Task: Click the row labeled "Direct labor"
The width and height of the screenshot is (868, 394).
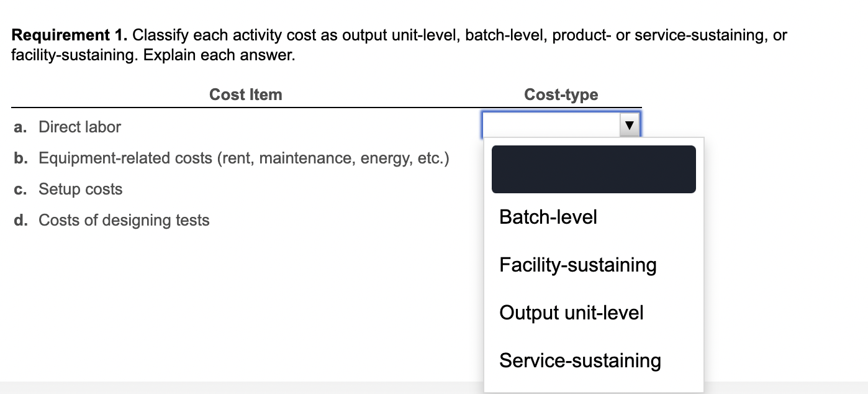Action: [79, 127]
